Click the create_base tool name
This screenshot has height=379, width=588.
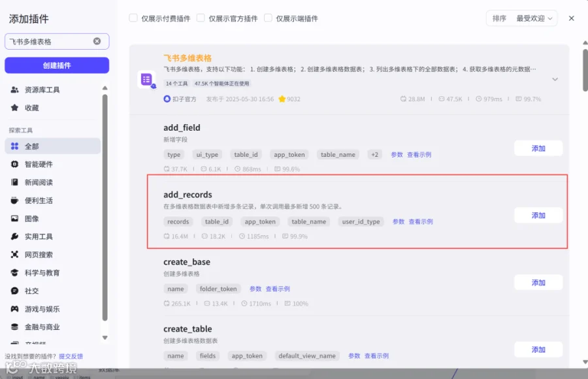coord(187,261)
